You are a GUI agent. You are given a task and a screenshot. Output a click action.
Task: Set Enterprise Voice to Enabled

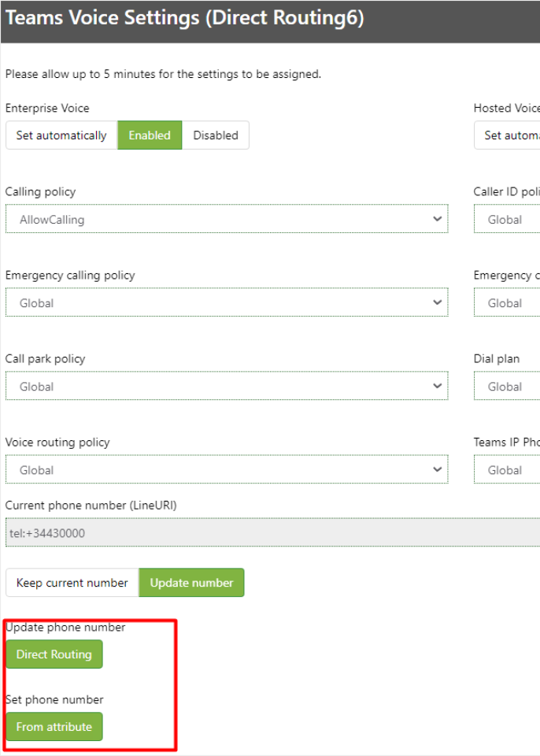click(150, 135)
